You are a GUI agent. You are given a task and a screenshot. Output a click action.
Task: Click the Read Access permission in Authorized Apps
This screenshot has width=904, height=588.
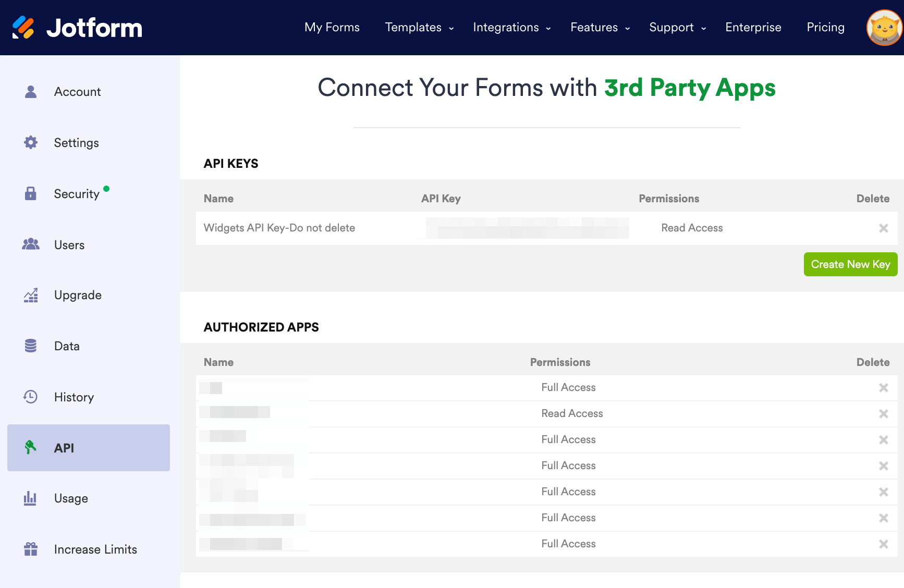pyautogui.click(x=572, y=413)
